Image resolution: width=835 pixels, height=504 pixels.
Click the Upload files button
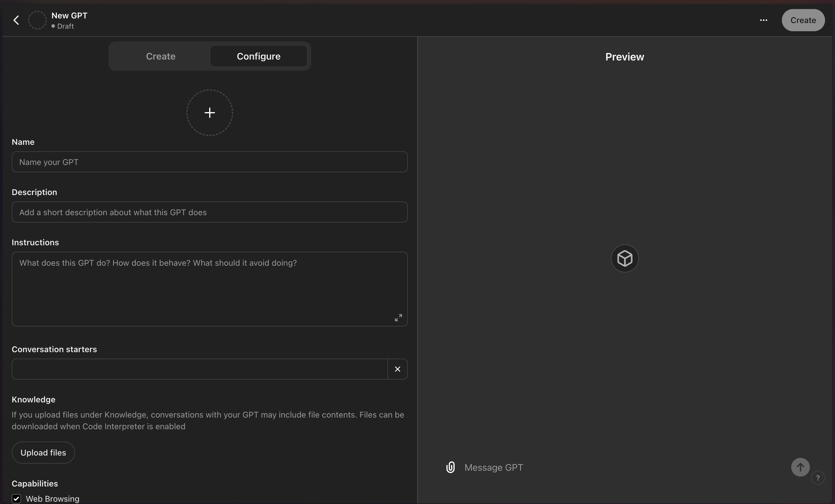(43, 453)
